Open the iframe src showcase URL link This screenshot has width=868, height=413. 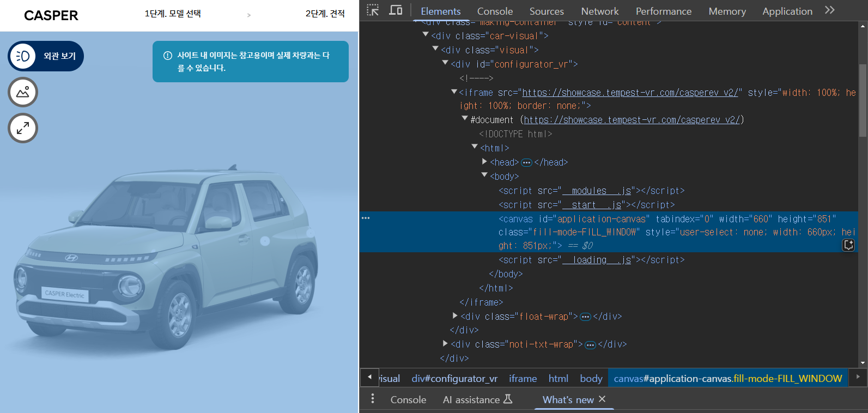(x=629, y=93)
